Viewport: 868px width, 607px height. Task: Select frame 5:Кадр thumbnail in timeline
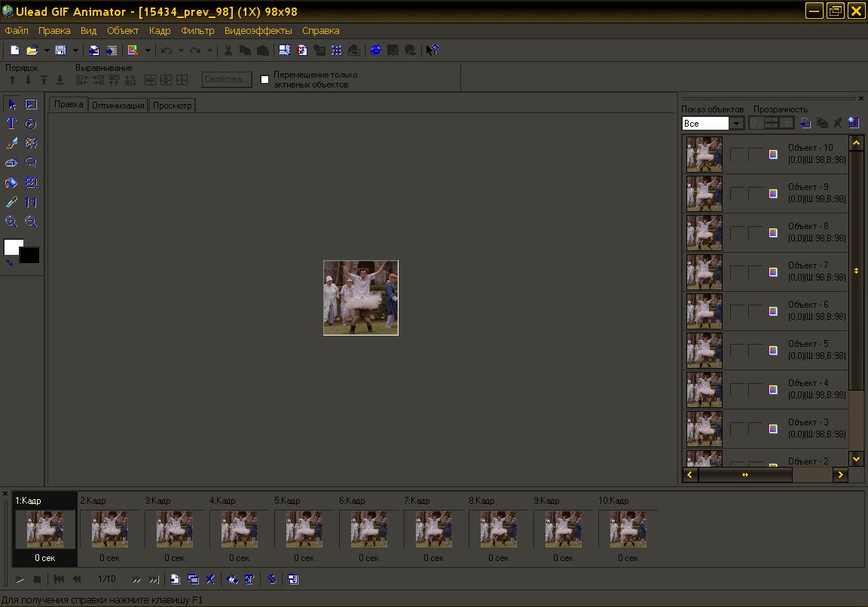pyautogui.click(x=304, y=529)
